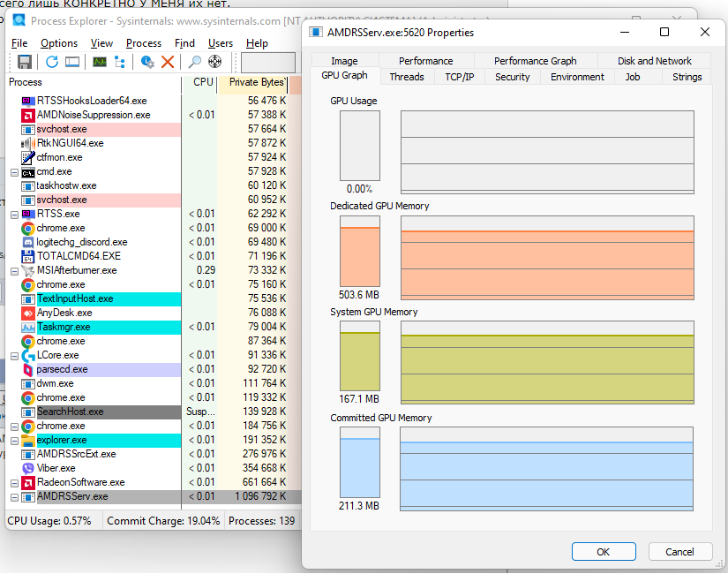
Task: Collapse the RTSS.exe tree node
Action: pos(14,215)
